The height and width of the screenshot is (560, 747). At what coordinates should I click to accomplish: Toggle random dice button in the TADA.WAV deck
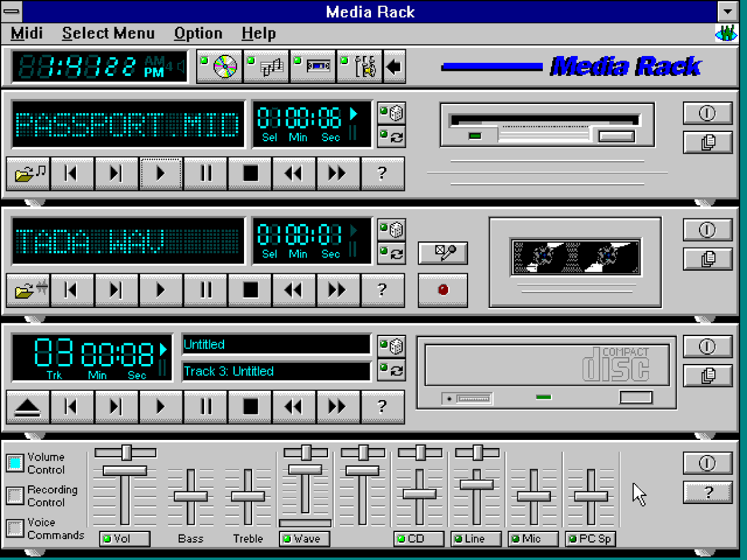tap(392, 230)
